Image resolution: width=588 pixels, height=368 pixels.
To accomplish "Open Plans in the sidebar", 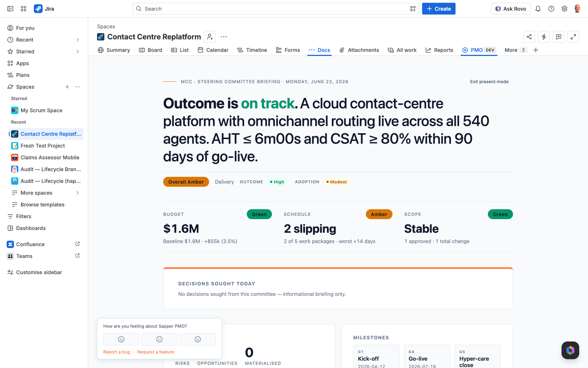I will [44, 75].
